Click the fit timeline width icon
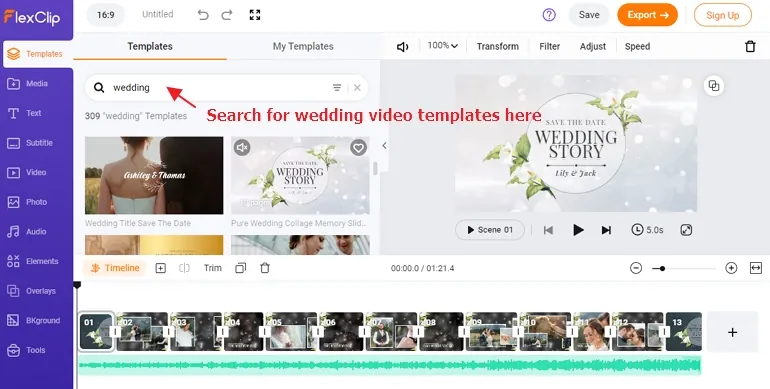 (756, 268)
